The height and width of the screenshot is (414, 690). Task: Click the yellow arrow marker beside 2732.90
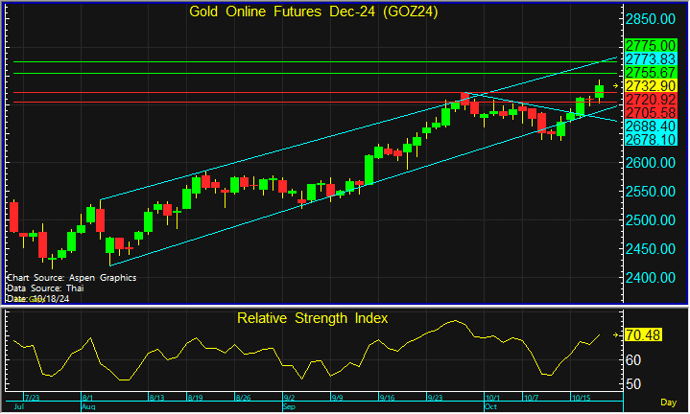[x=616, y=86]
